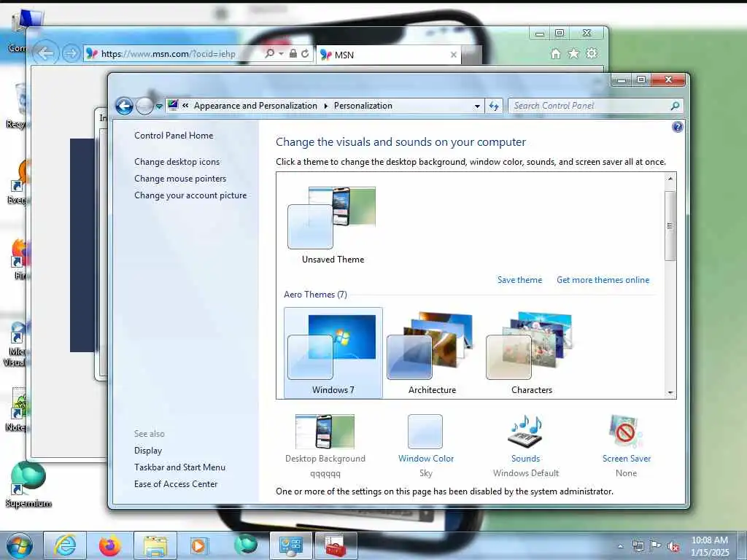Close the MSN tab in Internet Explorer
Screen dimensions: 747x560
point(454,55)
